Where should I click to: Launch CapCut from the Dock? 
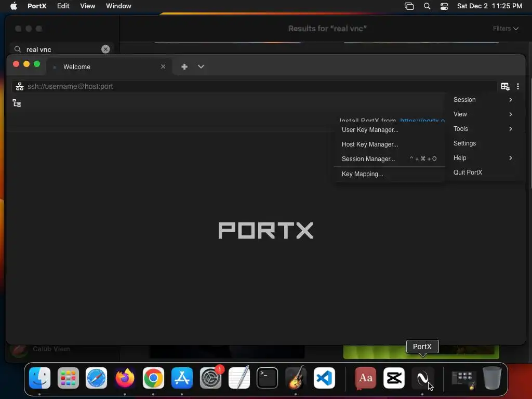[x=394, y=378]
